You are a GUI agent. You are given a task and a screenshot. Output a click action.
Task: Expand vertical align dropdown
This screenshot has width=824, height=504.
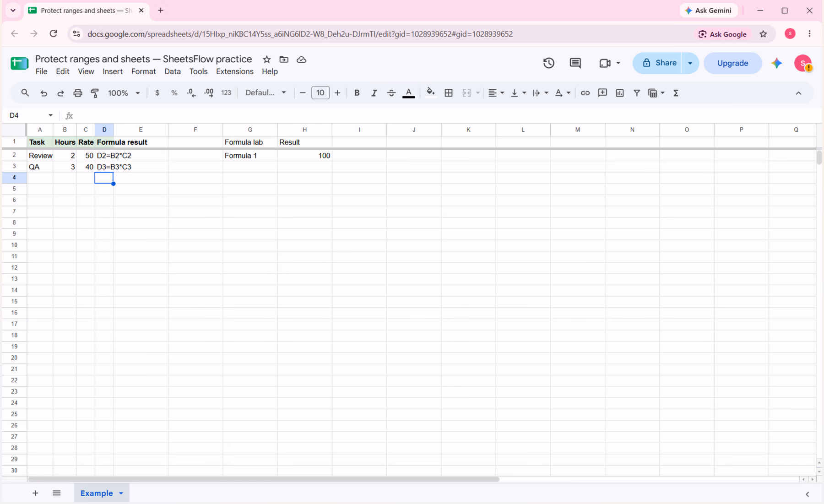(x=524, y=93)
